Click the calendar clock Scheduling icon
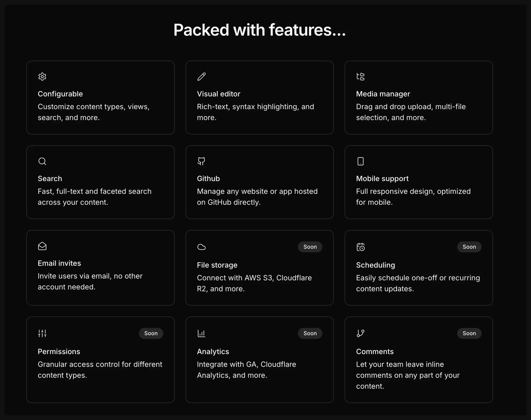 tap(360, 247)
